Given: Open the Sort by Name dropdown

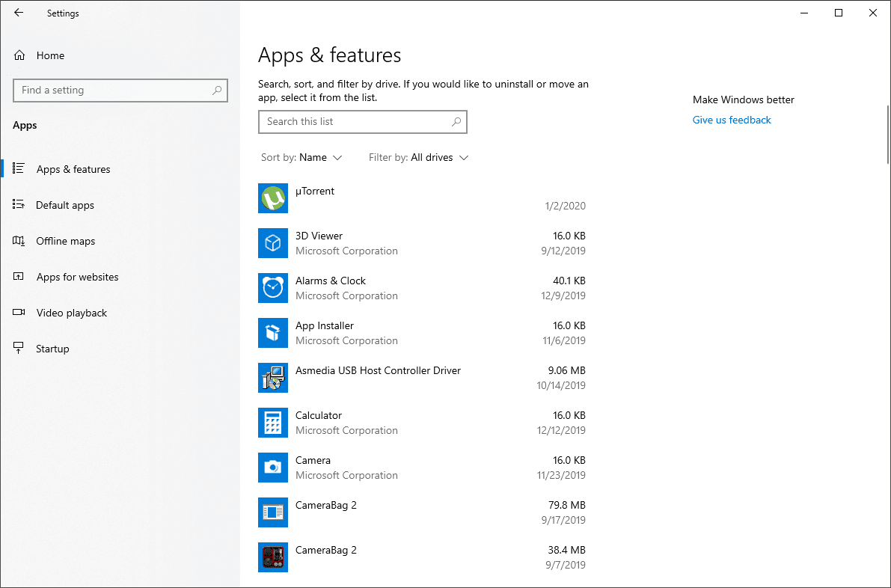Looking at the screenshot, I should pos(301,157).
